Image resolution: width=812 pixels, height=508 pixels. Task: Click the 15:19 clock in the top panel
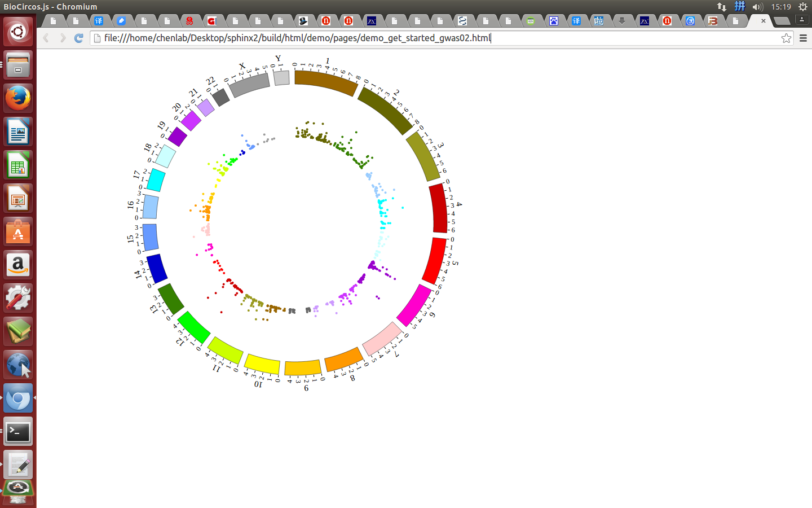[x=781, y=7]
